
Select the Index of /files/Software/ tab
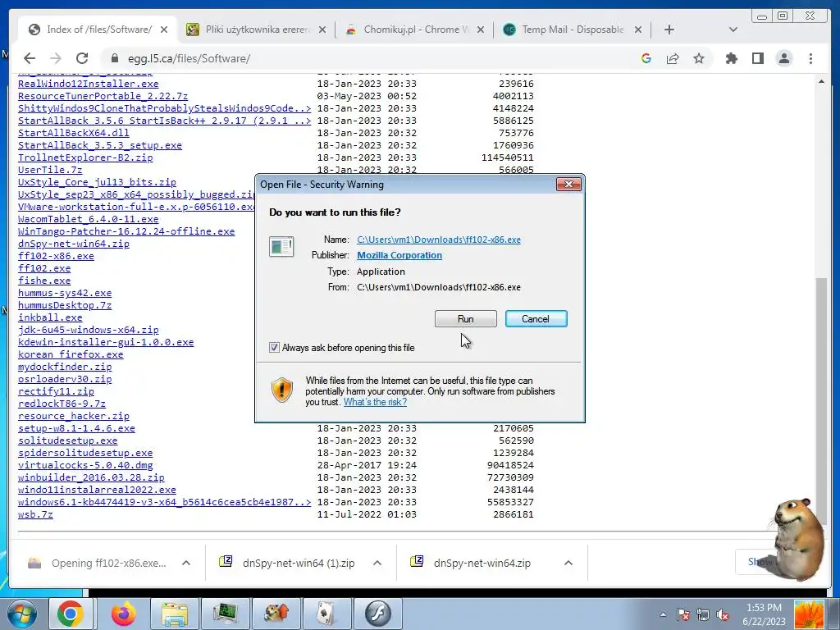click(98, 30)
